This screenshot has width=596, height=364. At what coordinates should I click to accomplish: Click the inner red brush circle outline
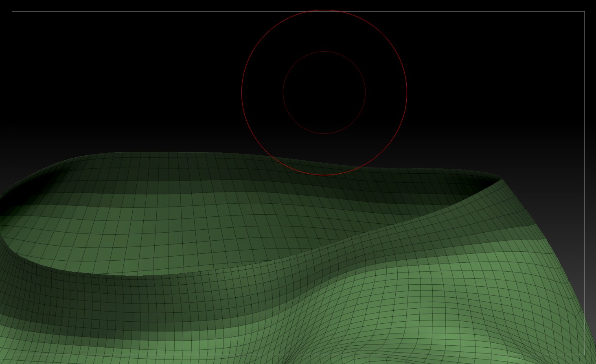coord(324,52)
